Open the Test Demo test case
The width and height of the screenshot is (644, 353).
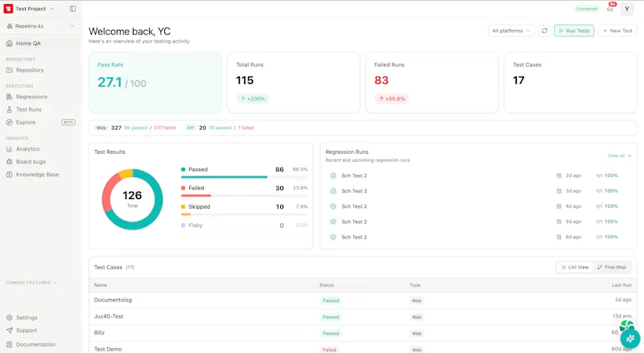(x=363, y=349)
